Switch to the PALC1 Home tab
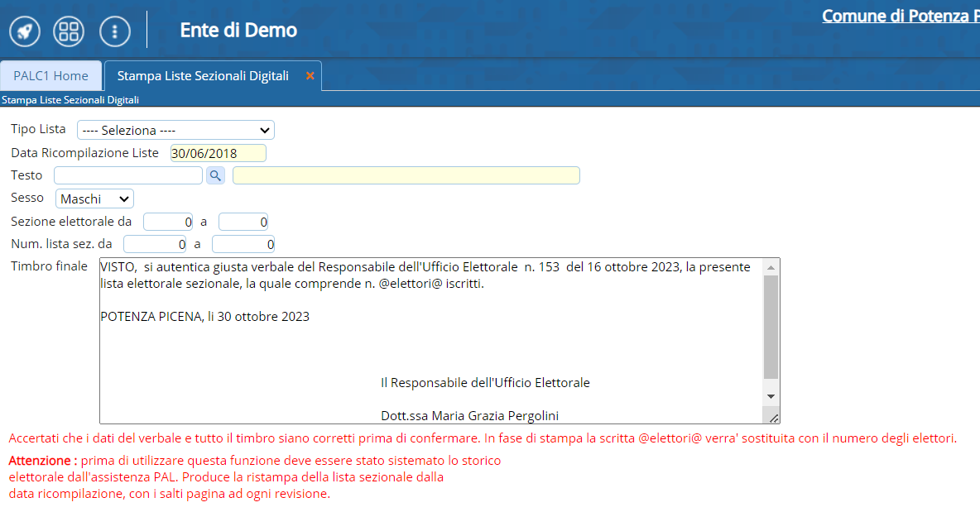The width and height of the screenshot is (980, 512). (x=50, y=75)
